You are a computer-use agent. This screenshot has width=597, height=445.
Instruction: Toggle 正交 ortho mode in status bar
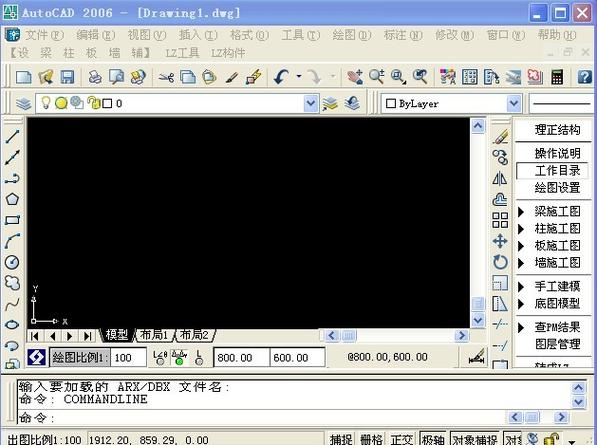[402, 439]
